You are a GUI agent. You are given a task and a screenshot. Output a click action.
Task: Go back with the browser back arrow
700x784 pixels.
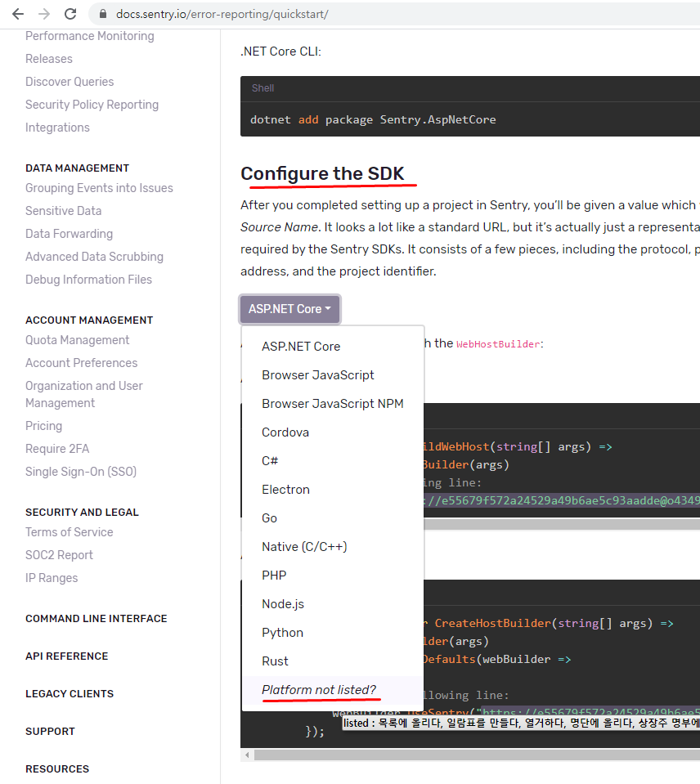[x=18, y=14]
